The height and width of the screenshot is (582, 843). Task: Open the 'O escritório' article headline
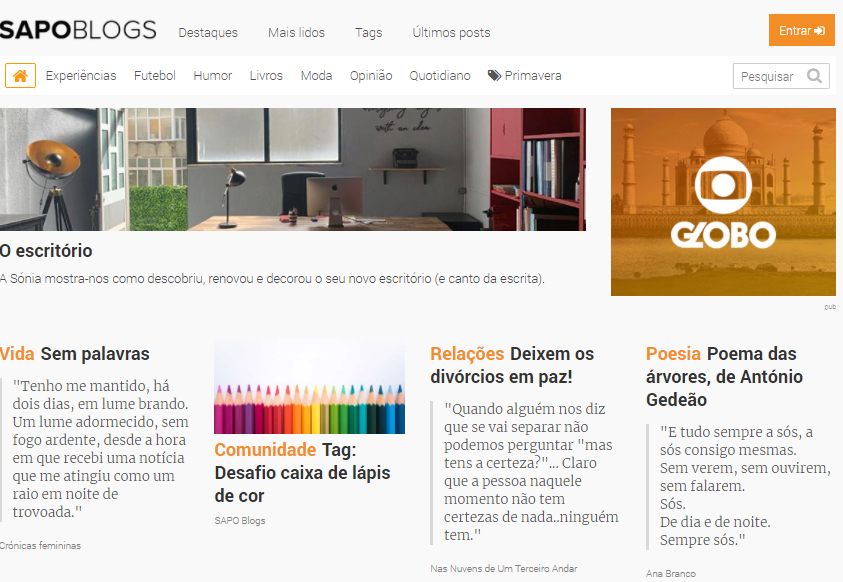click(x=46, y=251)
